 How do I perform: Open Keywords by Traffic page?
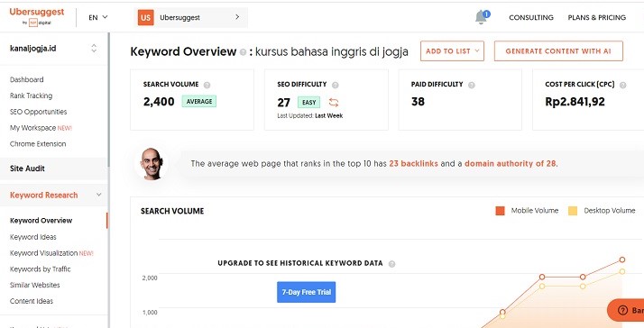(41, 269)
